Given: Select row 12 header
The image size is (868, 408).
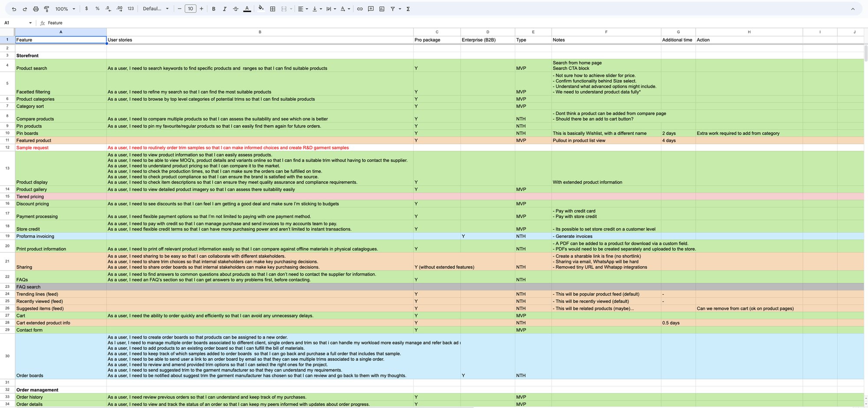Looking at the screenshot, I should [x=7, y=148].
